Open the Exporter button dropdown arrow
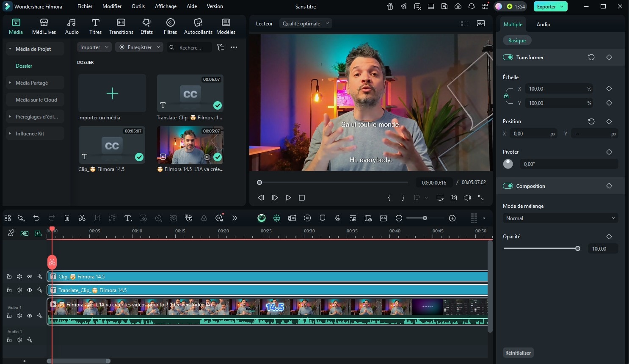The image size is (629, 364). 562,6
